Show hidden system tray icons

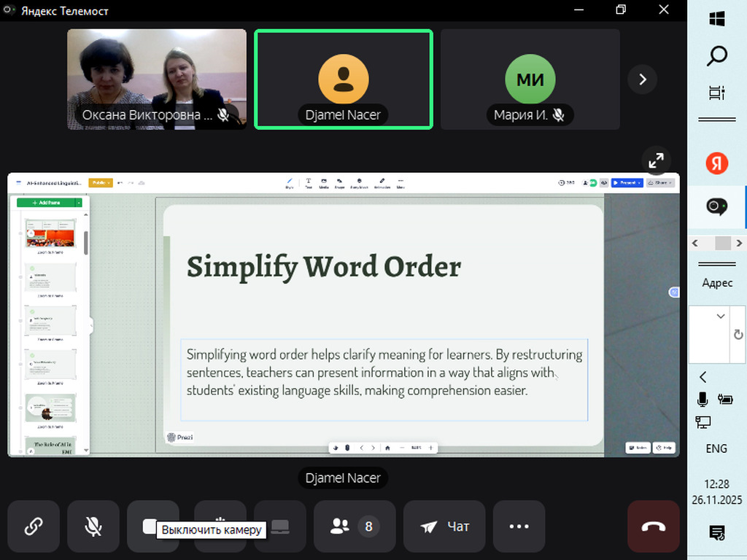[x=703, y=377]
